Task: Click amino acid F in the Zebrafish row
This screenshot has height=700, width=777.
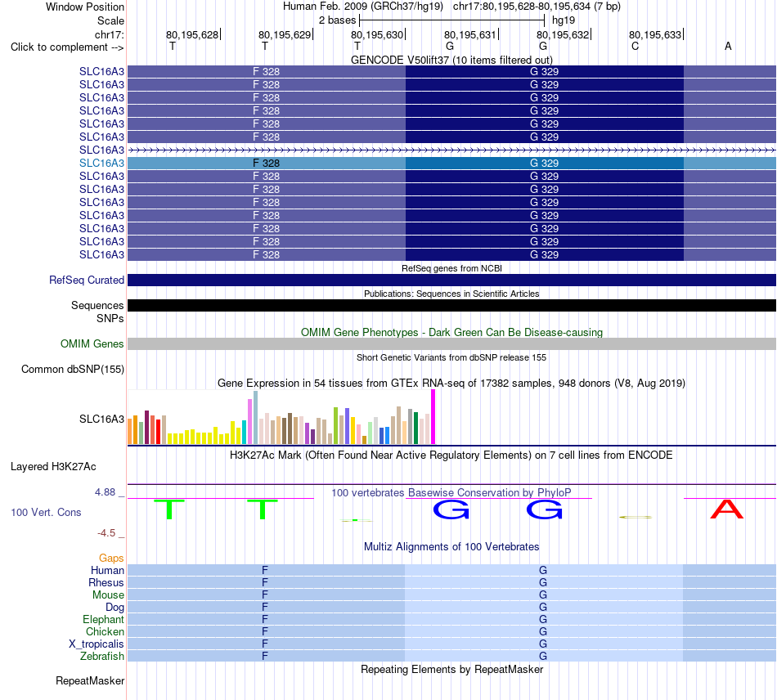Action: click(265, 656)
